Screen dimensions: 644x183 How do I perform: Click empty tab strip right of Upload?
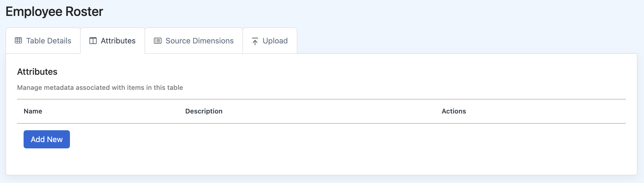point(466,41)
